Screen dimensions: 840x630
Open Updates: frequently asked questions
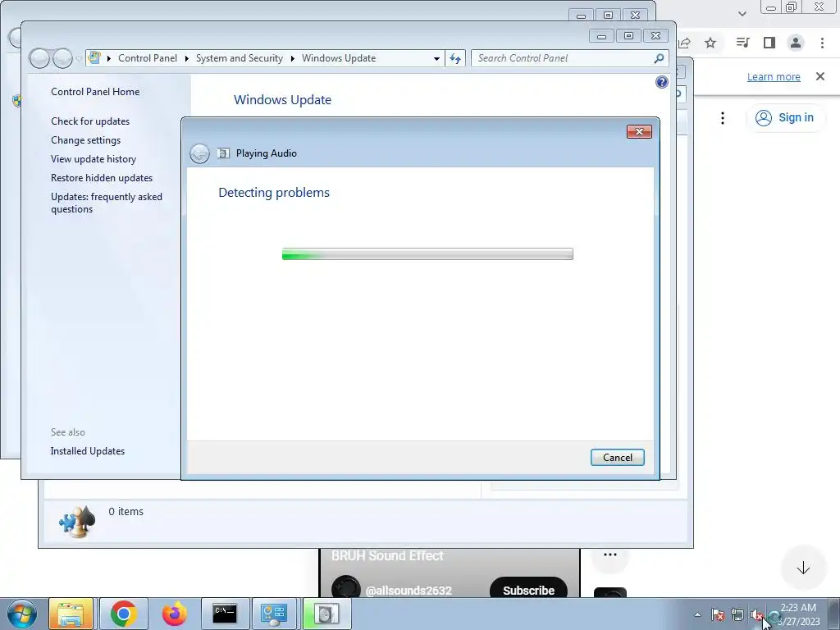[107, 203]
